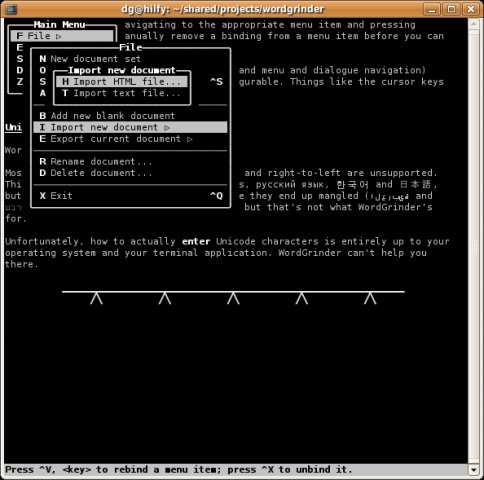
Task: Minimize the terminal window
Action: pyautogui.click(x=432, y=9)
